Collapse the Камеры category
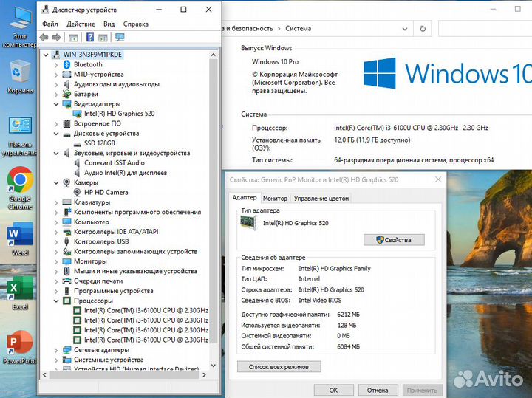This screenshot has width=532, height=398. click(x=56, y=182)
